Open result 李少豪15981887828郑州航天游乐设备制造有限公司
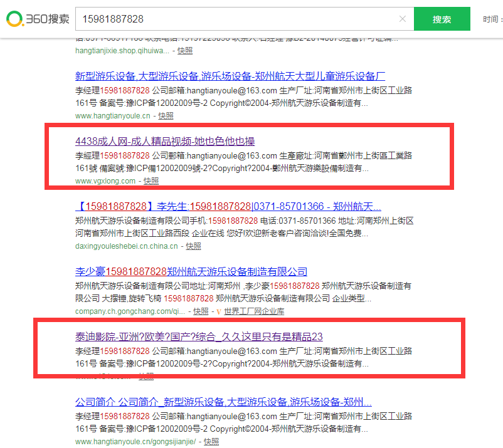 click(x=191, y=272)
